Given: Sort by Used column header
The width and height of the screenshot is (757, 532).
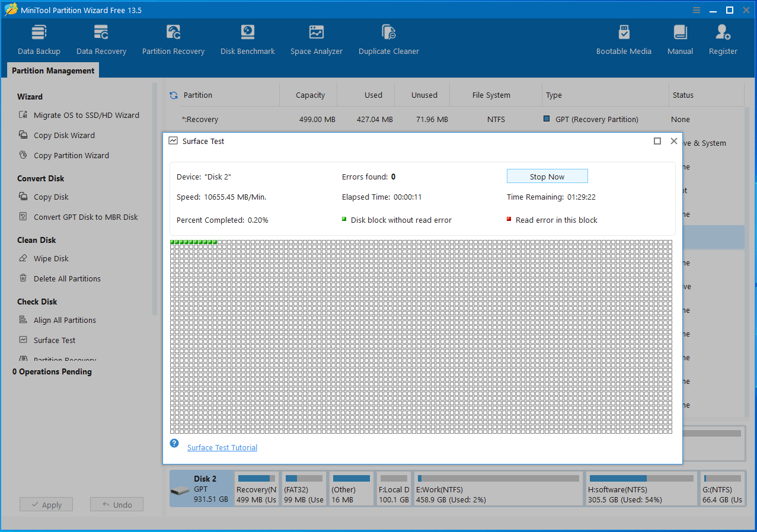Looking at the screenshot, I should pyautogui.click(x=373, y=95).
